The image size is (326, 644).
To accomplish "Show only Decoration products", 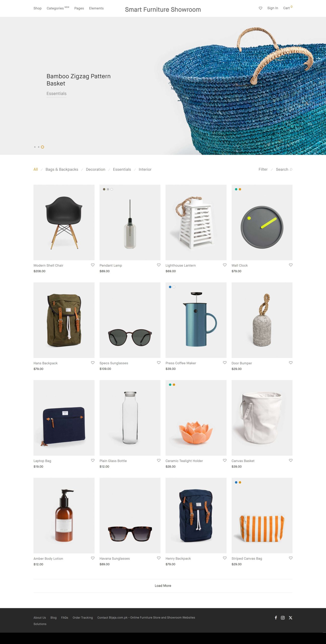I will tap(96, 169).
